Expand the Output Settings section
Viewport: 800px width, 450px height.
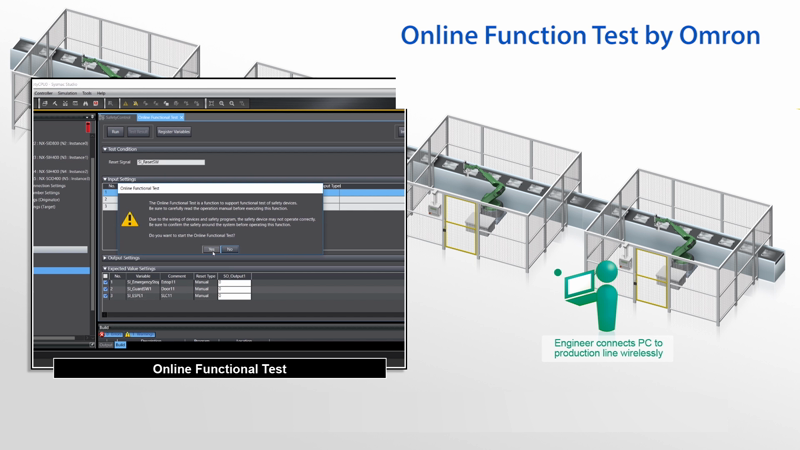[x=105, y=258]
